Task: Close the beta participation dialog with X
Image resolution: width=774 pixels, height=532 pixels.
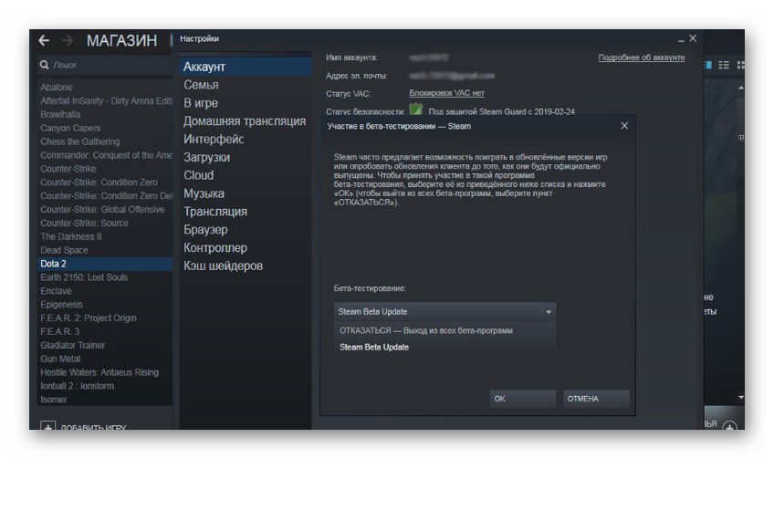Action: click(624, 126)
